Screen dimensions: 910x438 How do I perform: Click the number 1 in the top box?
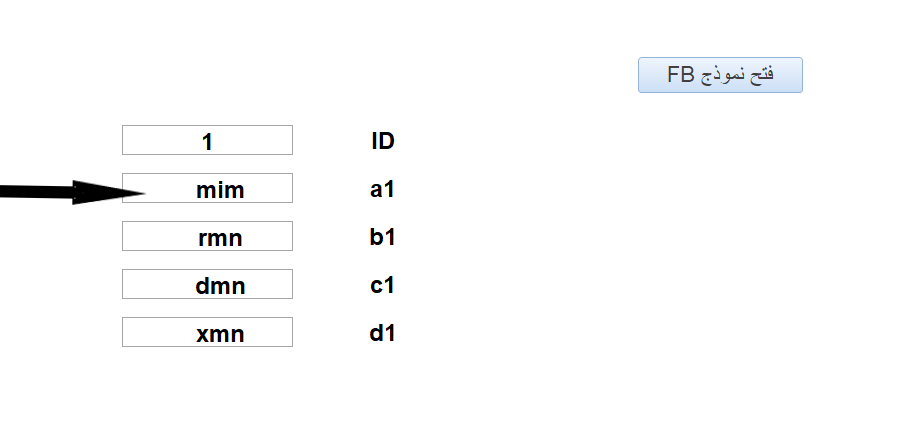[x=207, y=142]
